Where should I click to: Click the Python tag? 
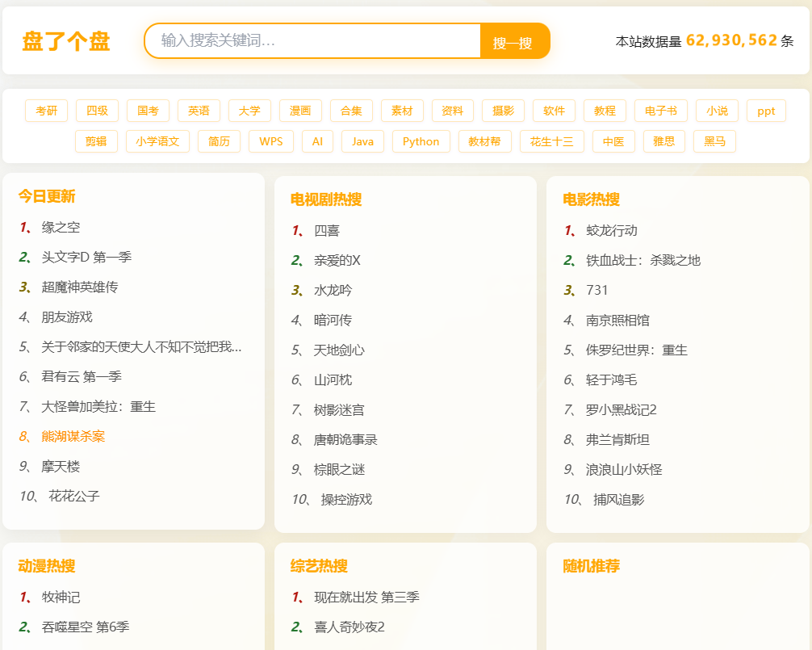[x=421, y=141]
